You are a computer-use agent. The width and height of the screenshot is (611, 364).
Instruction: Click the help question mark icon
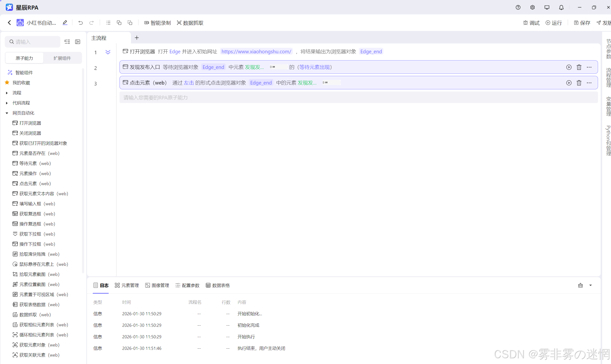(518, 7)
